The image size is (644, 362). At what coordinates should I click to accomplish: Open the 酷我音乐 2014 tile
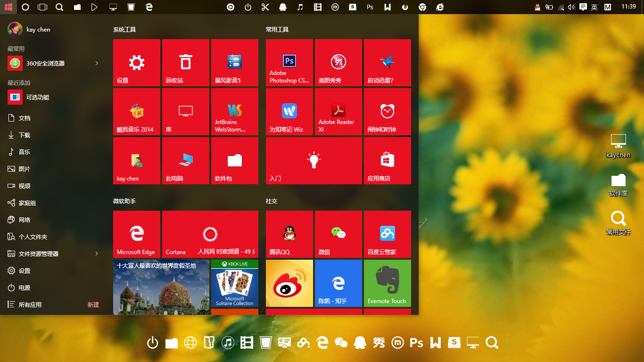pyautogui.click(x=137, y=112)
